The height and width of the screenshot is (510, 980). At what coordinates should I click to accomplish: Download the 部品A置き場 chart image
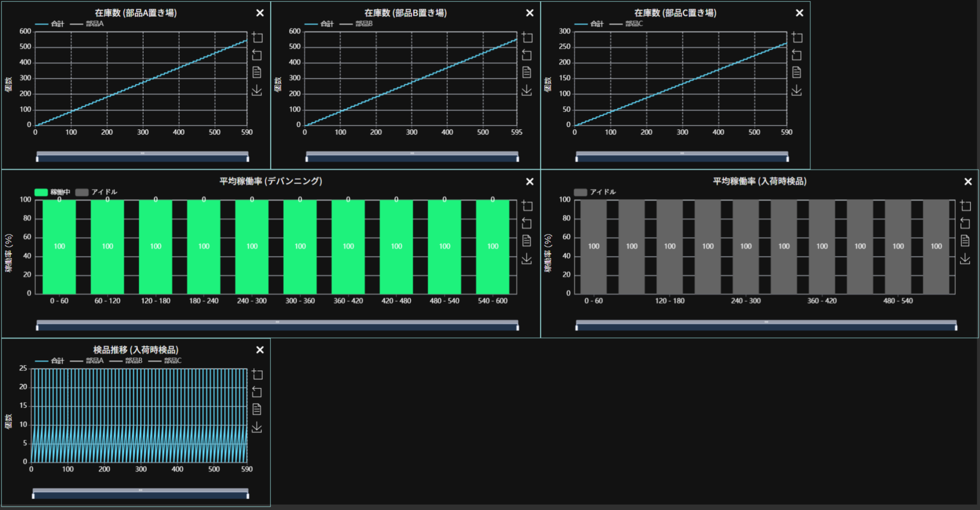coord(257,90)
